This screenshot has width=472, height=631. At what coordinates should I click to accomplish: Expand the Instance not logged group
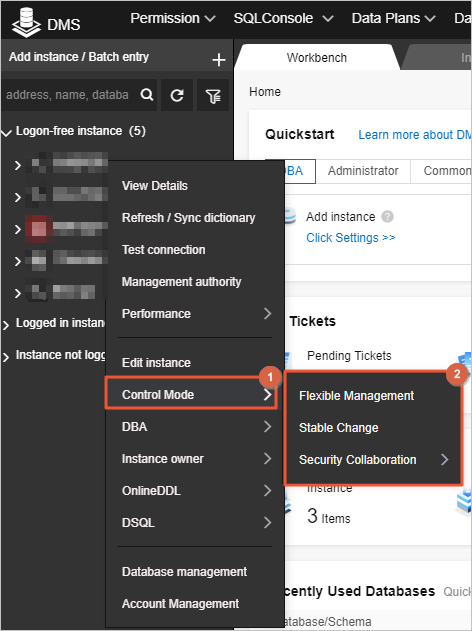6,357
